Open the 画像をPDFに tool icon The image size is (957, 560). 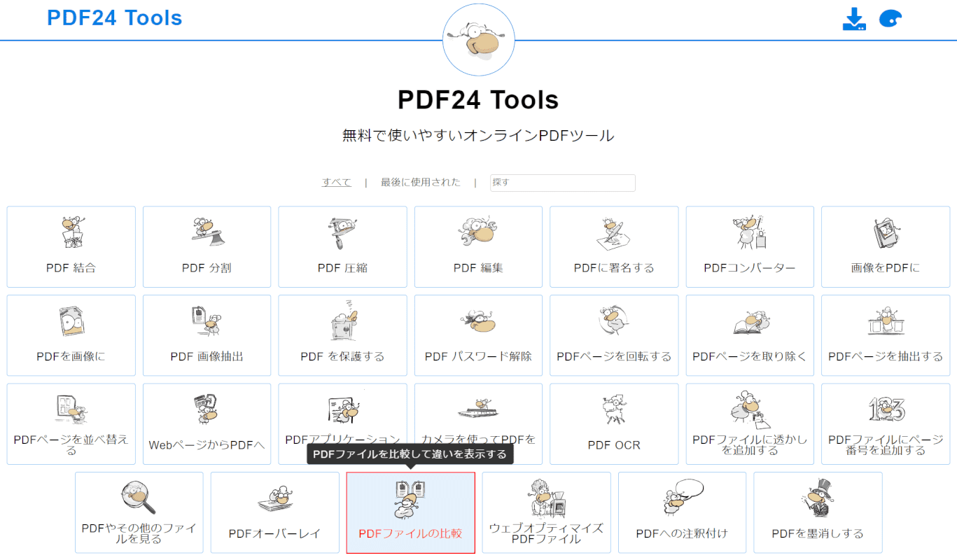coord(886,233)
